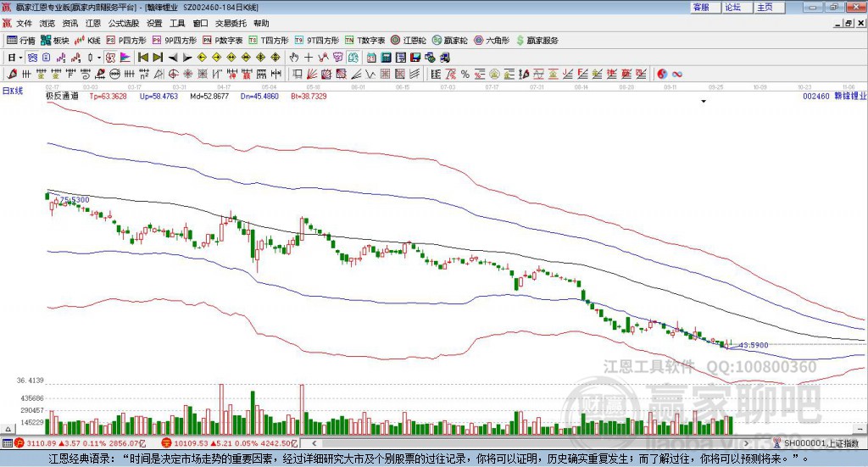Viewport: 868px width, 467px height.
Task: Open the 交易委托 menu
Action: click(x=231, y=23)
